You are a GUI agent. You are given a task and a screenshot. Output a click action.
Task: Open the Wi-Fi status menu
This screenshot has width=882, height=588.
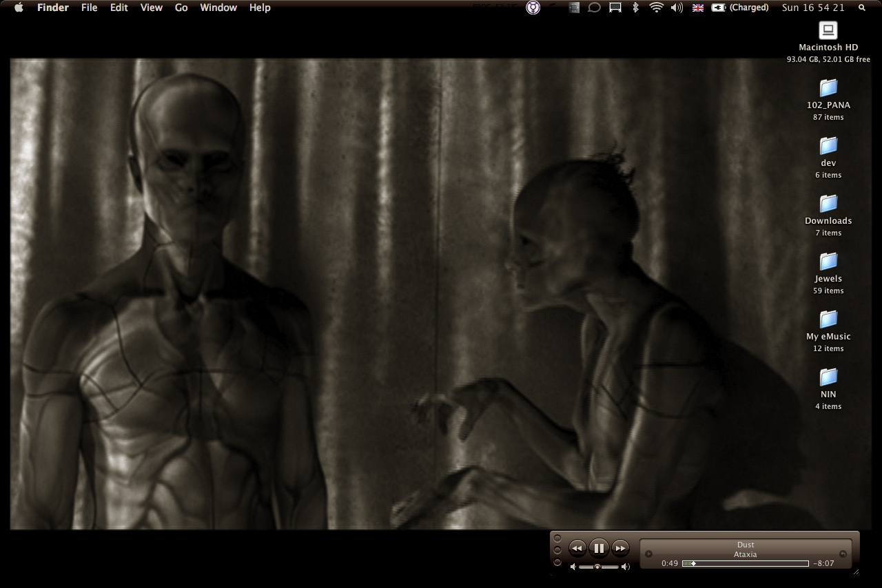[657, 8]
